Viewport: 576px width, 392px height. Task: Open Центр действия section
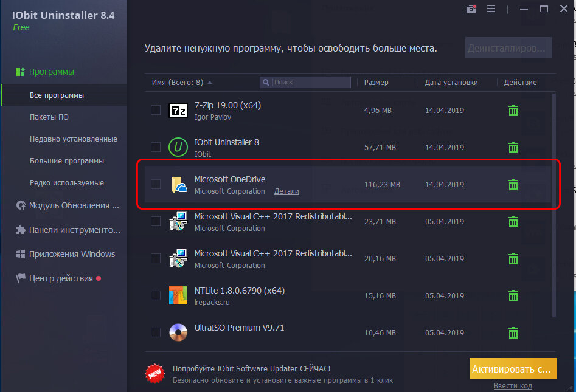tap(61, 278)
